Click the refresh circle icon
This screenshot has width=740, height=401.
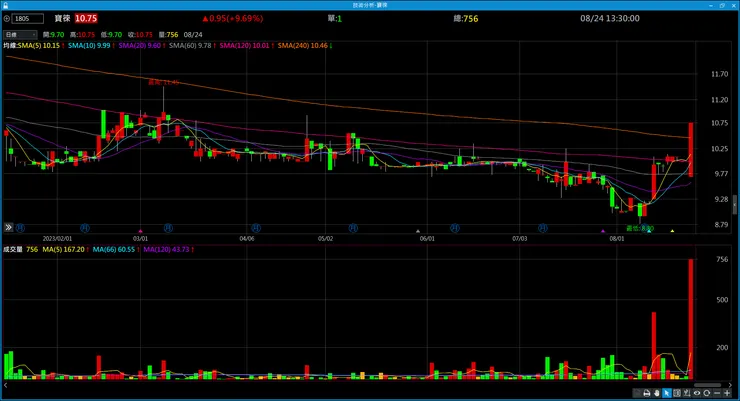tap(706, 393)
